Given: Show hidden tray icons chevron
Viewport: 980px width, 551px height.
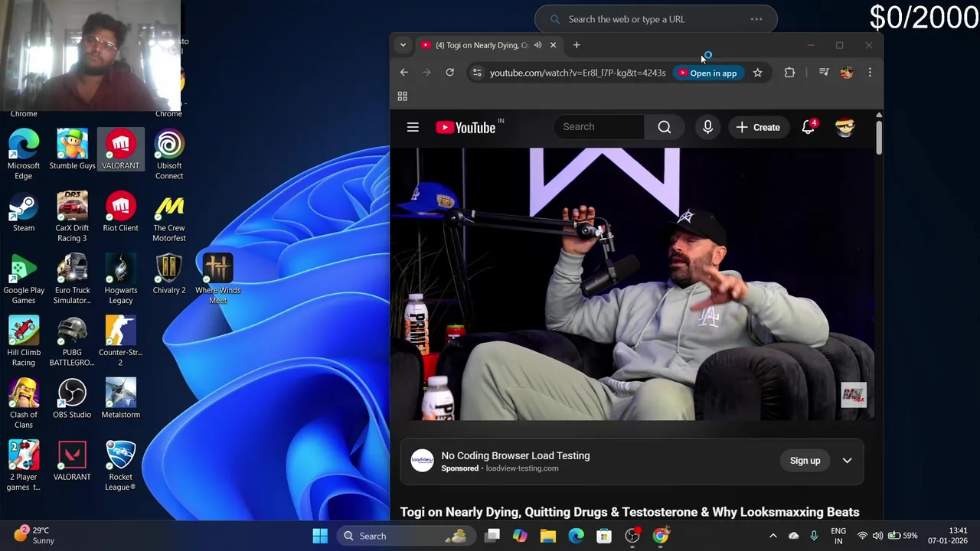Looking at the screenshot, I should click(x=773, y=536).
